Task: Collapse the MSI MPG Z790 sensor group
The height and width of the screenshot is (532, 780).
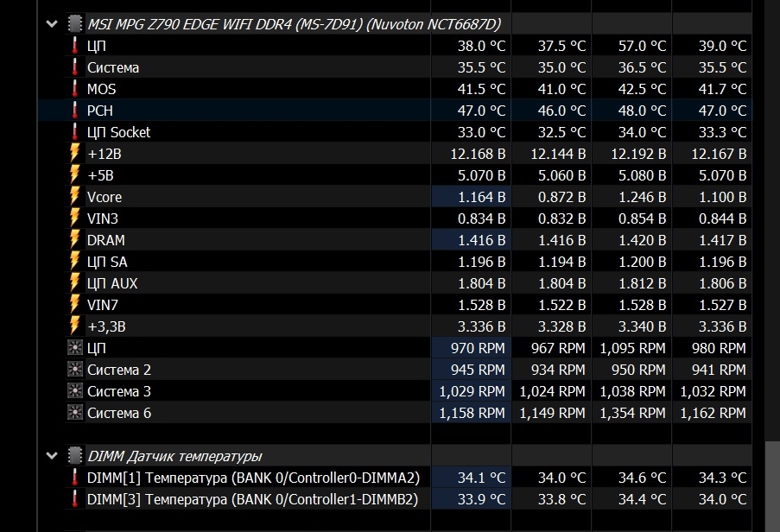Action: click(x=54, y=24)
